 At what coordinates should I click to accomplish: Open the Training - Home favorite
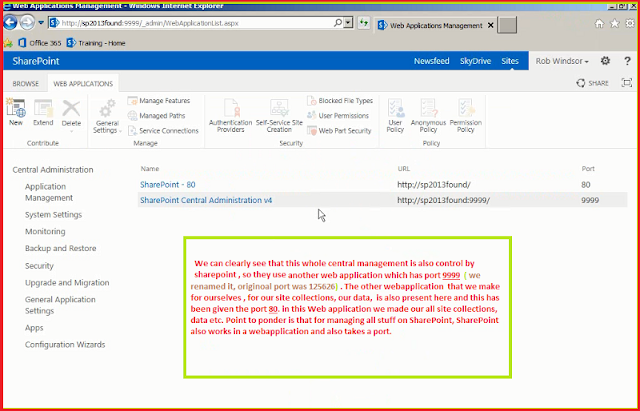coord(96,43)
